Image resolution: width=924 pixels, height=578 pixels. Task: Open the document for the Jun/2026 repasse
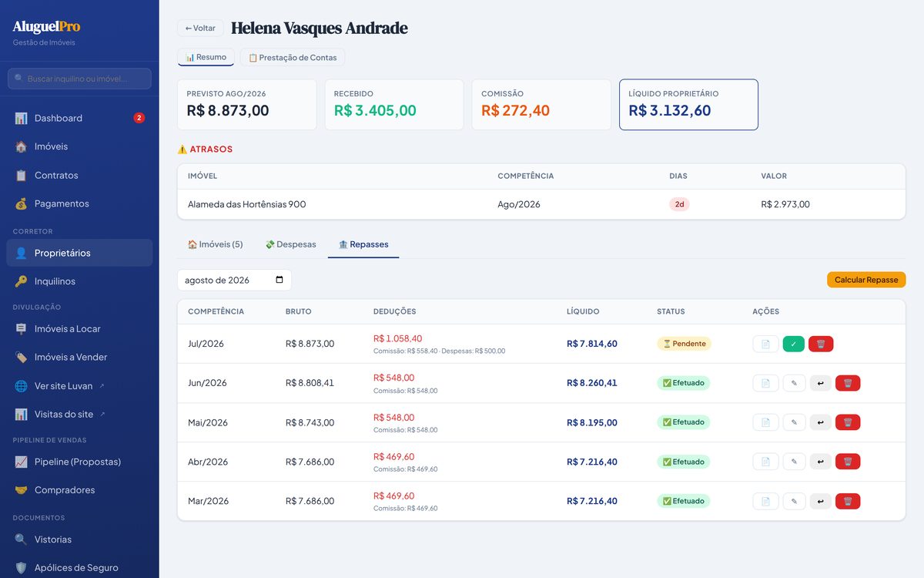tap(765, 383)
